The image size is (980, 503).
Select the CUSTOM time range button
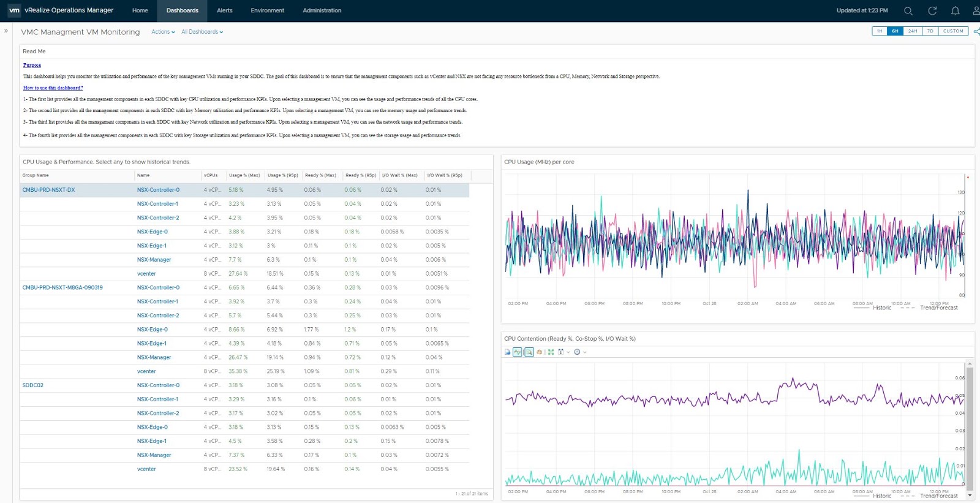point(953,31)
